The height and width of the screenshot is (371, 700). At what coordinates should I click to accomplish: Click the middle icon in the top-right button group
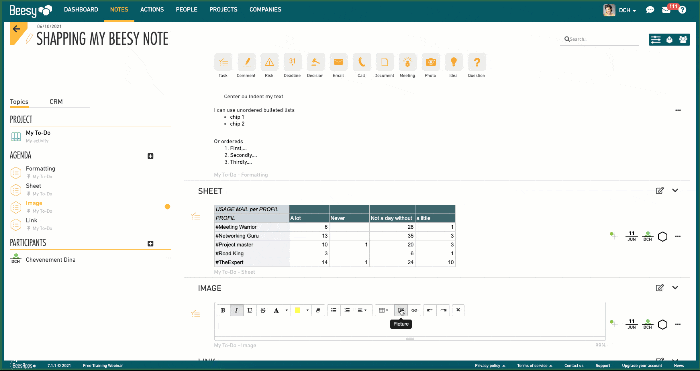point(669,40)
